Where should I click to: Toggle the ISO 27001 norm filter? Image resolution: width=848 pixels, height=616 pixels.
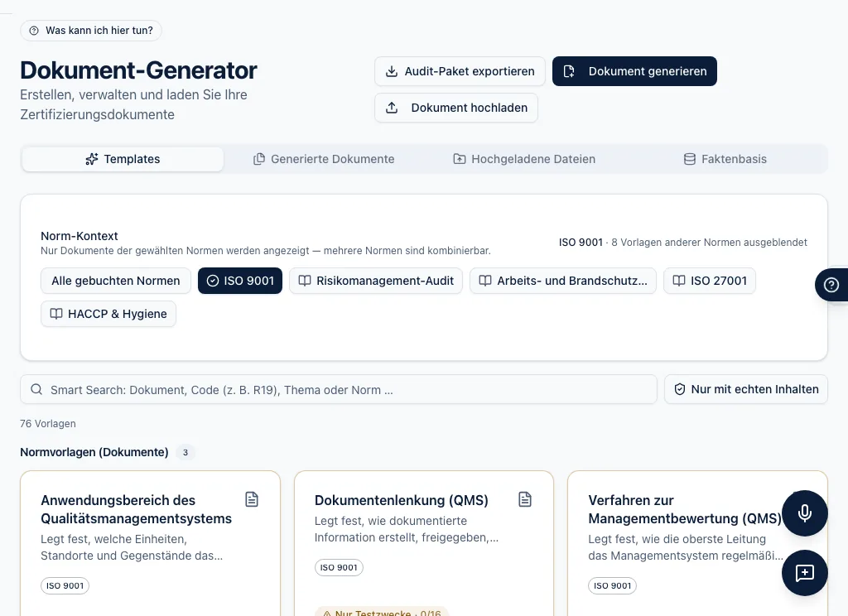[710, 281]
